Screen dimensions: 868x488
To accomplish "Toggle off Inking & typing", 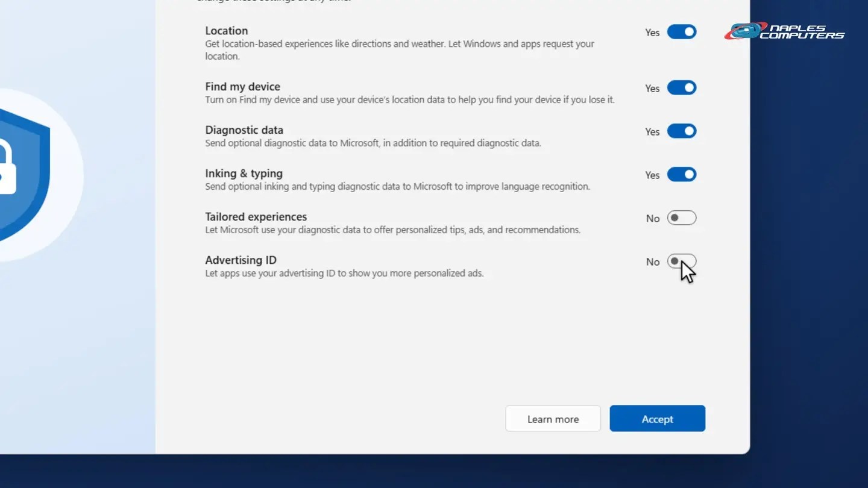I will coord(682,175).
